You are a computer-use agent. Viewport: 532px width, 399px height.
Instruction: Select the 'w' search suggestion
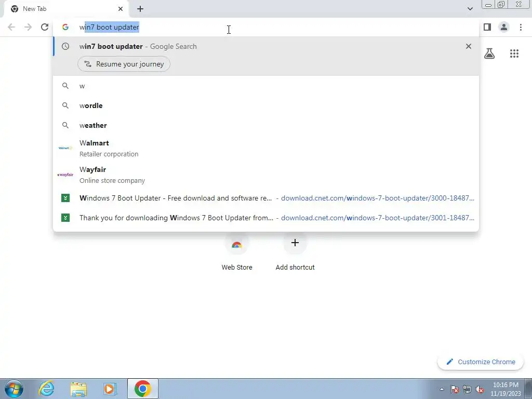pyautogui.click(x=266, y=86)
